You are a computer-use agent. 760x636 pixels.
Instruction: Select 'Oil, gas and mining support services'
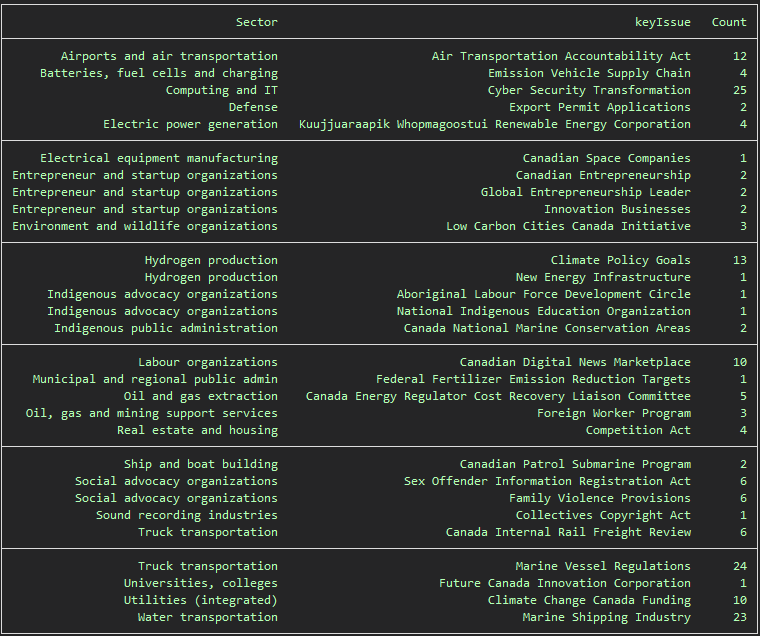[x=152, y=413]
